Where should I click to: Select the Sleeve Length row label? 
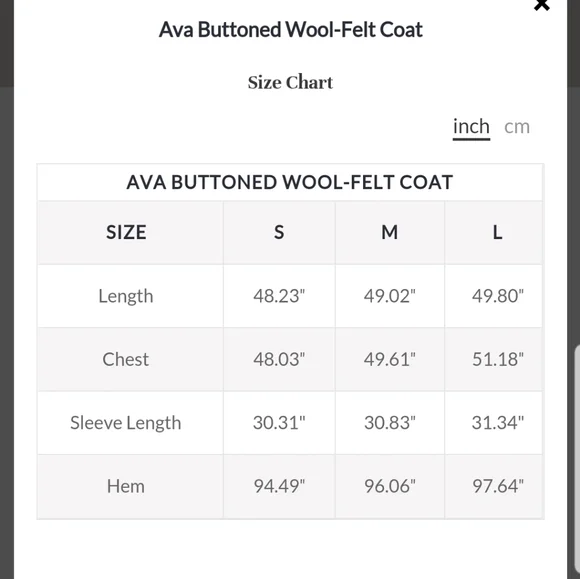pyautogui.click(x=126, y=423)
